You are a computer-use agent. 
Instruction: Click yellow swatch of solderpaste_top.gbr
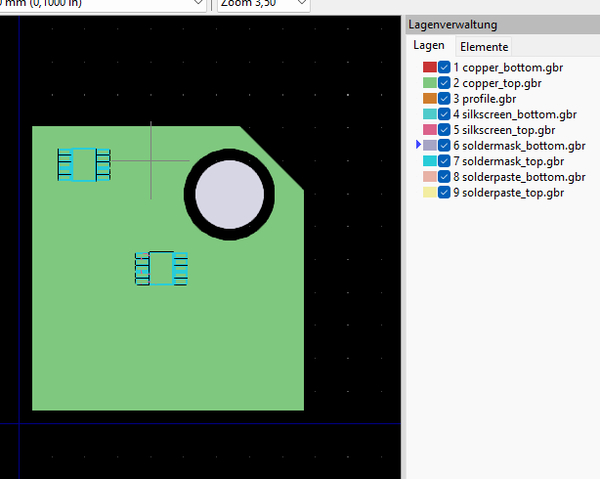(430, 192)
